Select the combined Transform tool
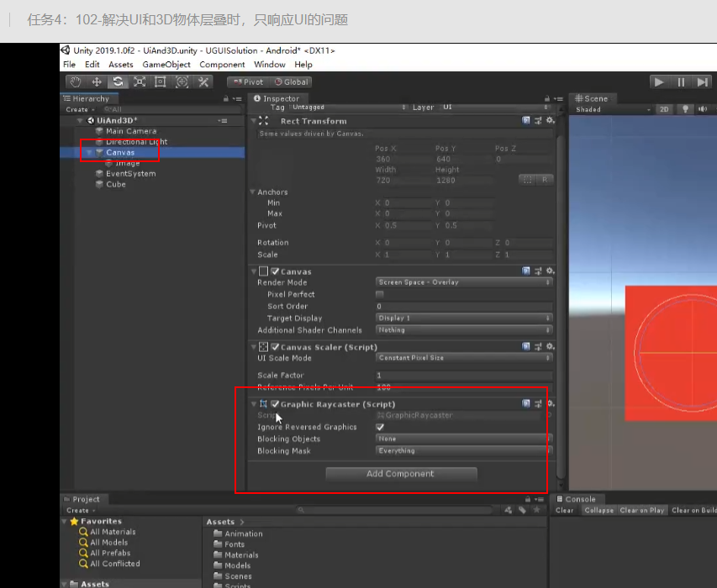The width and height of the screenshot is (717, 588). coord(182,82)
